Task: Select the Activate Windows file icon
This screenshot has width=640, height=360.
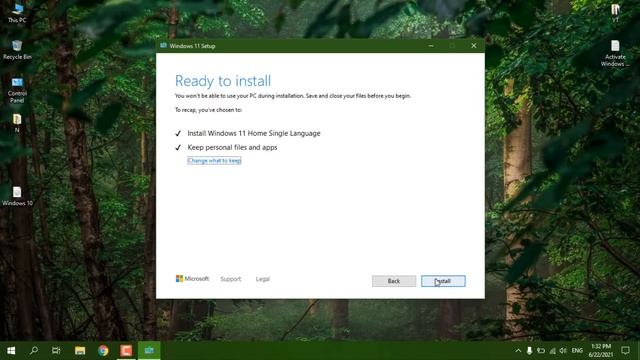Action: coord(615,53)
